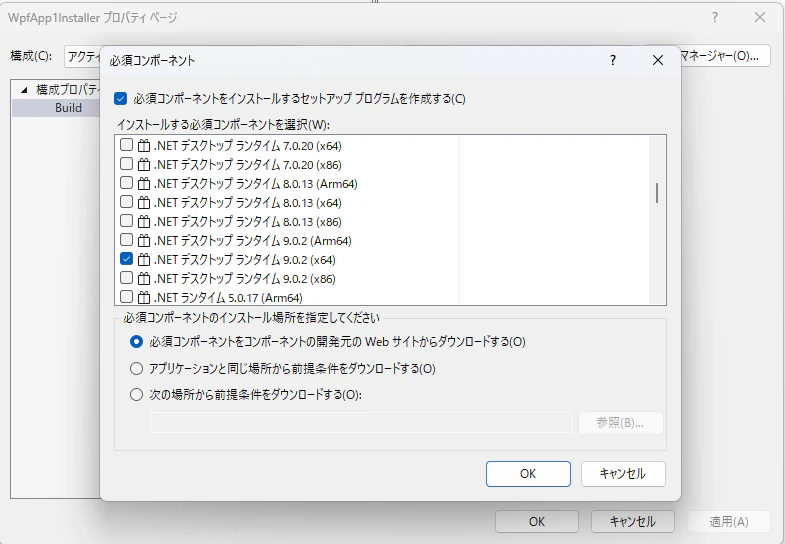The width and height of the screenshot is (785, 544).
Task: Check .NET デスクトップ ランタイム 7.0.20 (x86)
Action: (127, 164)
